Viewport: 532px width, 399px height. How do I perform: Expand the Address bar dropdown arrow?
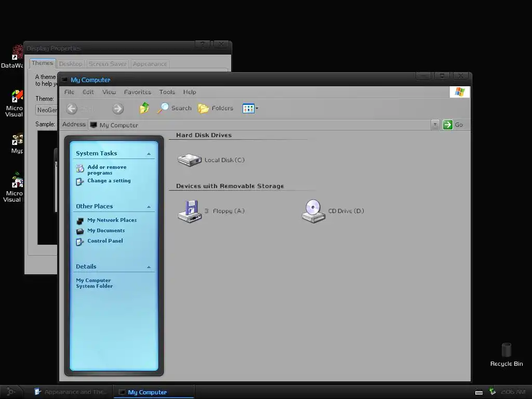pyautogui.click(x=435, y=125)
